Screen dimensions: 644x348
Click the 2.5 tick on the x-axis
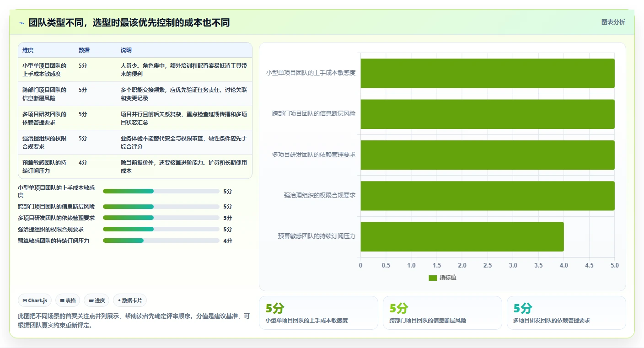[x=488, y=266]
